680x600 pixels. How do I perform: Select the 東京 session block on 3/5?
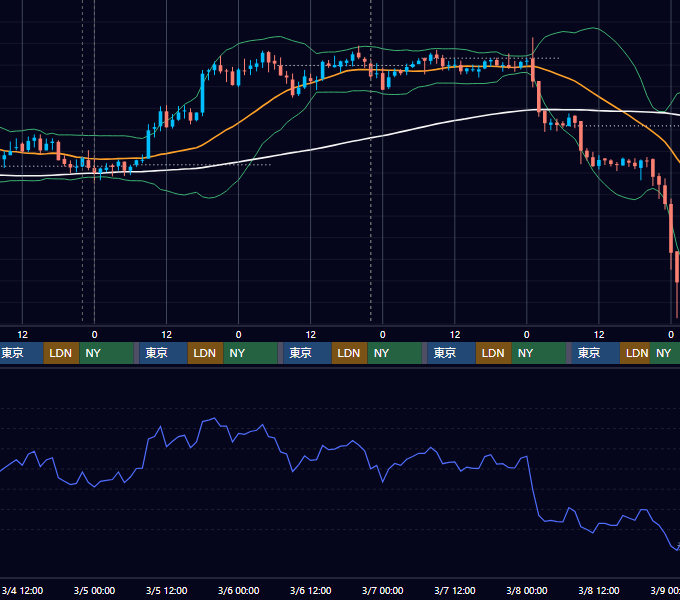click(163, 353)
